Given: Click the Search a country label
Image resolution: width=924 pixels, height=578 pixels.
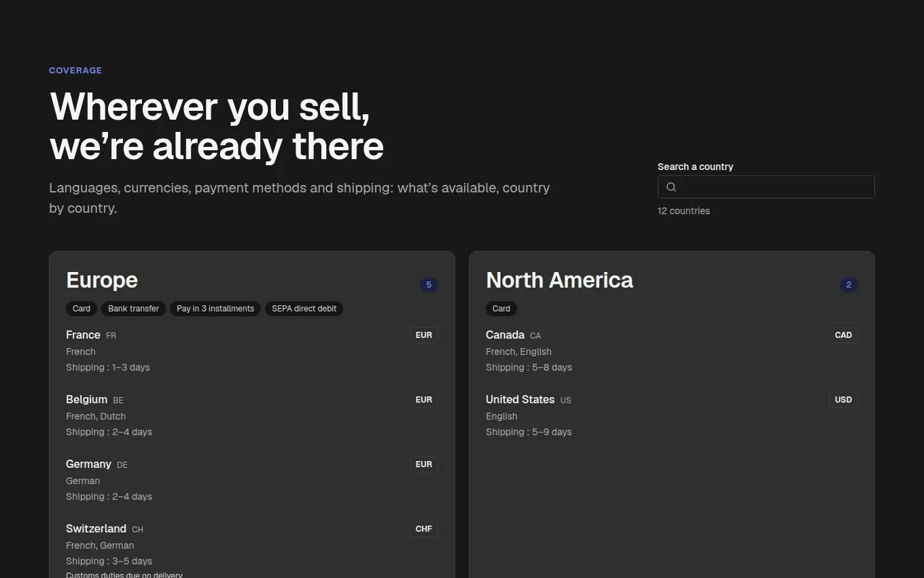Looking at the screenshot, I should pos(695,167).
